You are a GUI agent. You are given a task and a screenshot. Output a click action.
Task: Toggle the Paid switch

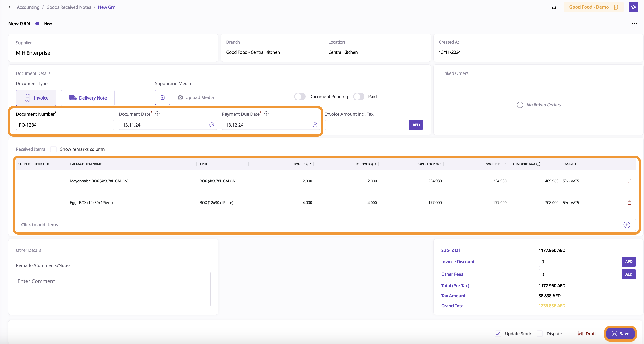point(358,97)
